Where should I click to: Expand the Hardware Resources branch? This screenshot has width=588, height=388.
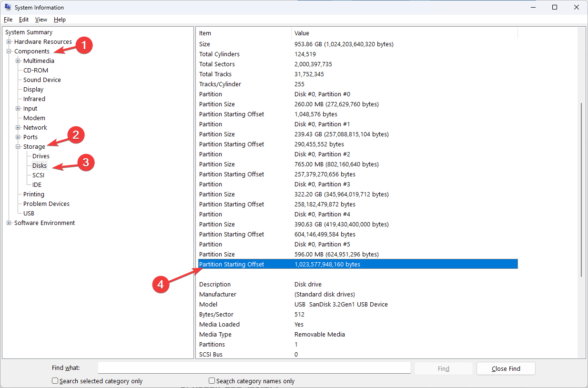[x=9, y=41]
